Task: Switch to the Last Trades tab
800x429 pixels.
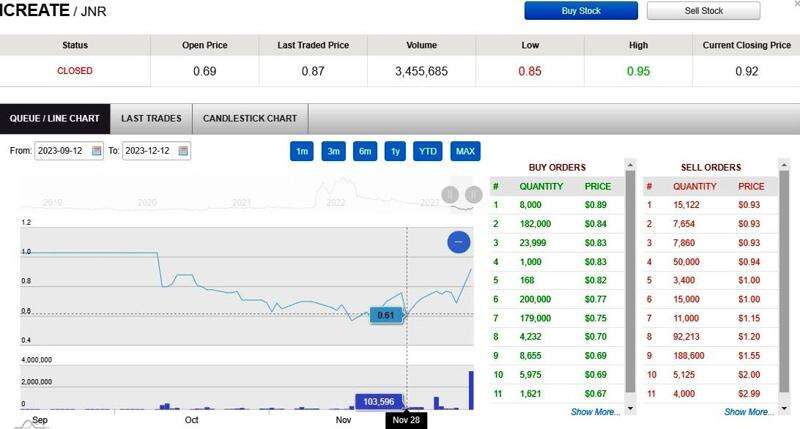Action: pos(151,118)
